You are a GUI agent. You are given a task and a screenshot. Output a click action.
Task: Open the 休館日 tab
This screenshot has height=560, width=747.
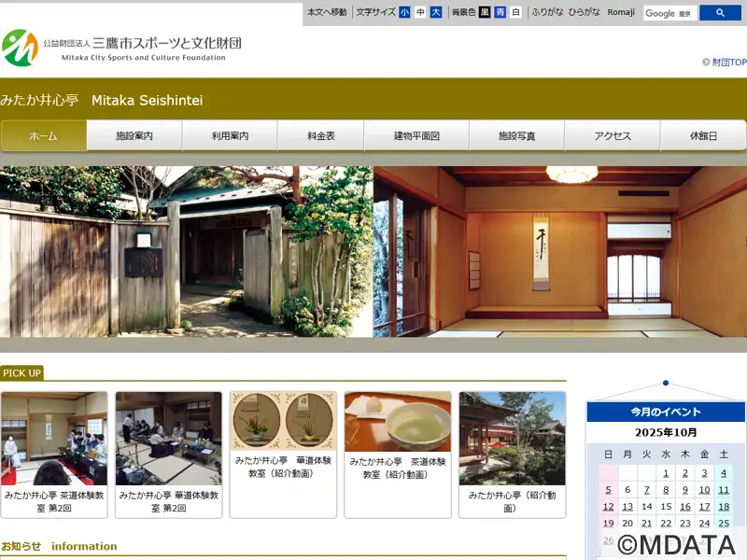click(703, 135)
